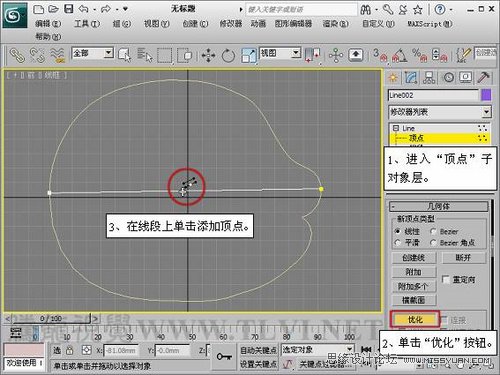This screenshot has width=500, height=375.
Task: Click the Rectangular Selection Region icon
Action: click(165, 56)
